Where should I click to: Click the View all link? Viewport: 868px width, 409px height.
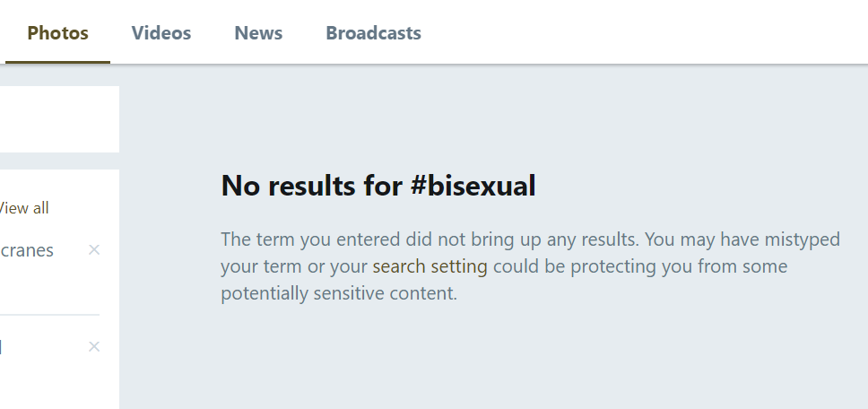[x=24, y=208]
